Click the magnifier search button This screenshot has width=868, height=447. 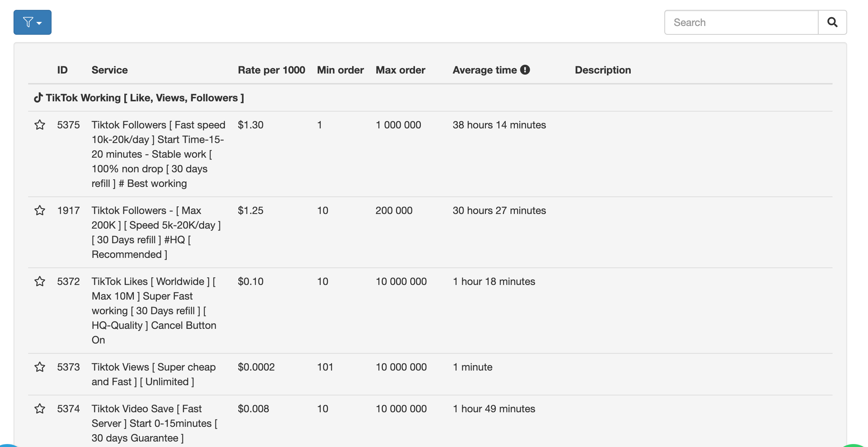832,22
